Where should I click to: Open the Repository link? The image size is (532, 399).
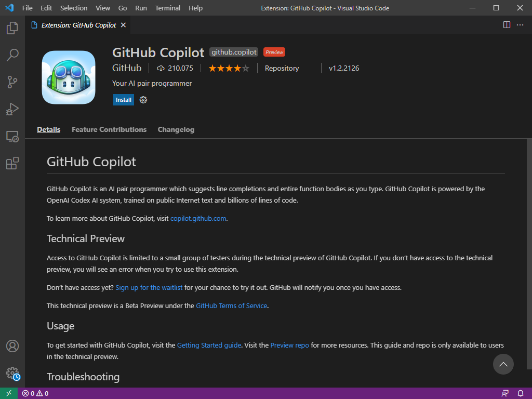click(x=282, y=68)
